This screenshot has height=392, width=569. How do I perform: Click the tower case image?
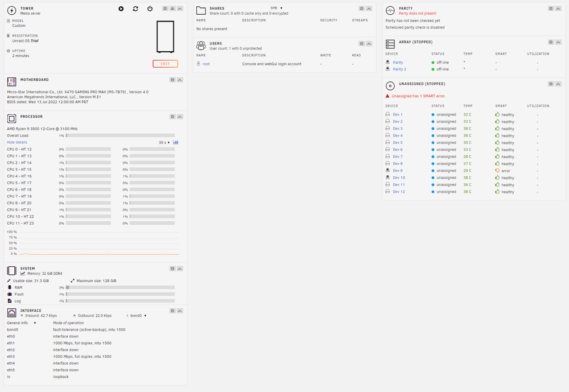[x=165, y=36]
